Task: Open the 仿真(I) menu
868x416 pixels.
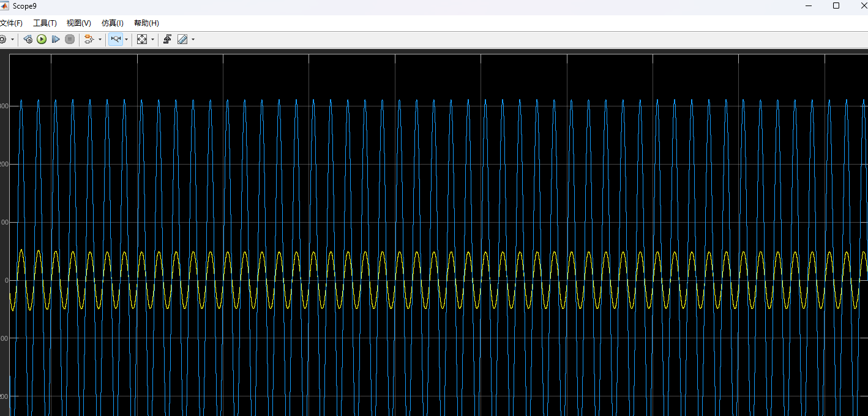Action: click(x=113, y=23)
